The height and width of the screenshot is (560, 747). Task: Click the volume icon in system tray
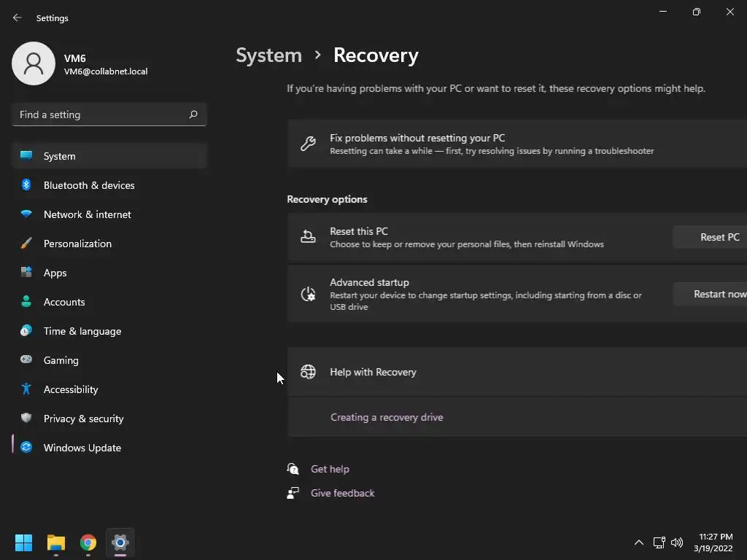677,542
